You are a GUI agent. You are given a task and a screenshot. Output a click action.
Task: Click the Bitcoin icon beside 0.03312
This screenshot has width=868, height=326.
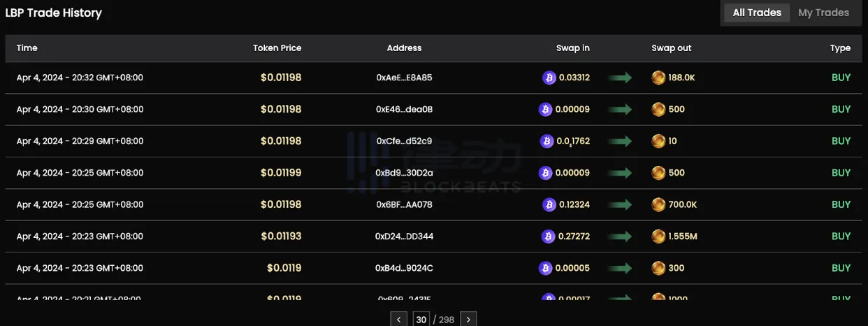click(549, 78)
